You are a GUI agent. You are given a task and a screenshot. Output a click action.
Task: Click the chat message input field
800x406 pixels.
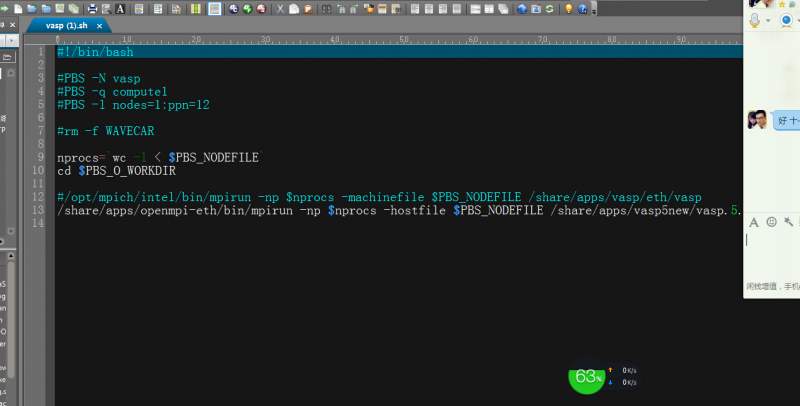[772, 255]
